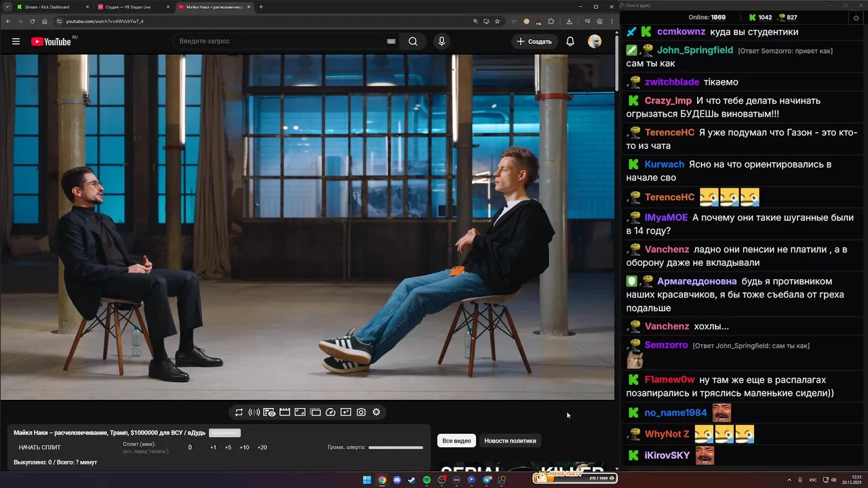Screen dimensions: 868x488
Task: Open Telegram from the taskbar
Action: click(487, 480)
